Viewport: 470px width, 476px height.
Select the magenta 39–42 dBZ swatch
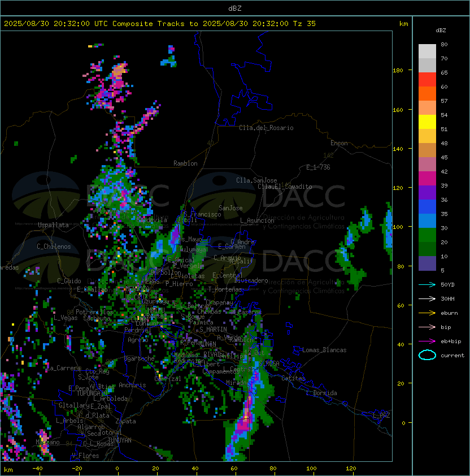(x=427, y=179)
